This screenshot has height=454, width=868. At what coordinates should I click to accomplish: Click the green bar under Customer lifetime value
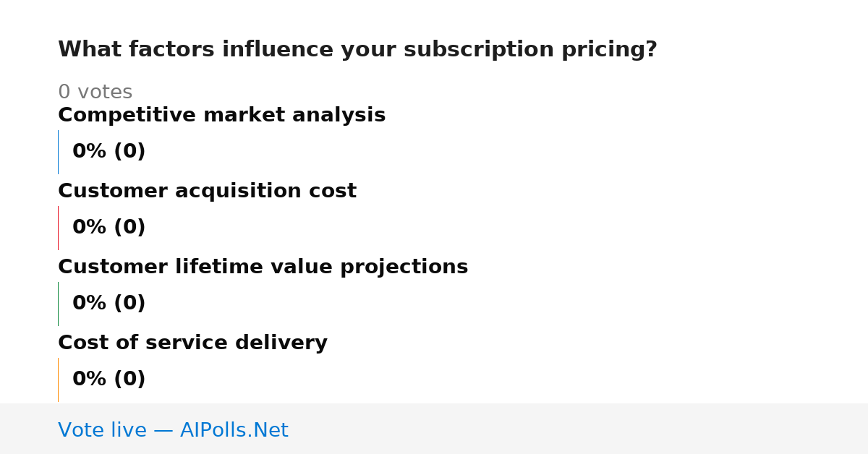pos(59,304)
